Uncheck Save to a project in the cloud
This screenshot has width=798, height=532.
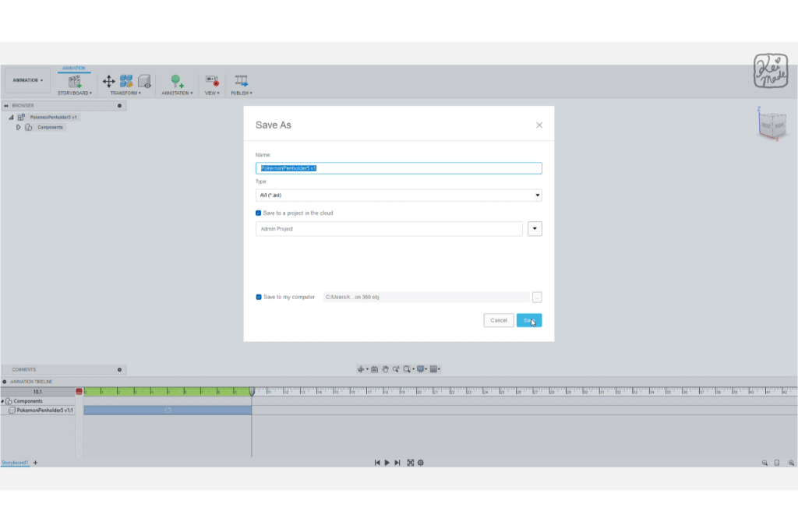(x=259, y=213)
